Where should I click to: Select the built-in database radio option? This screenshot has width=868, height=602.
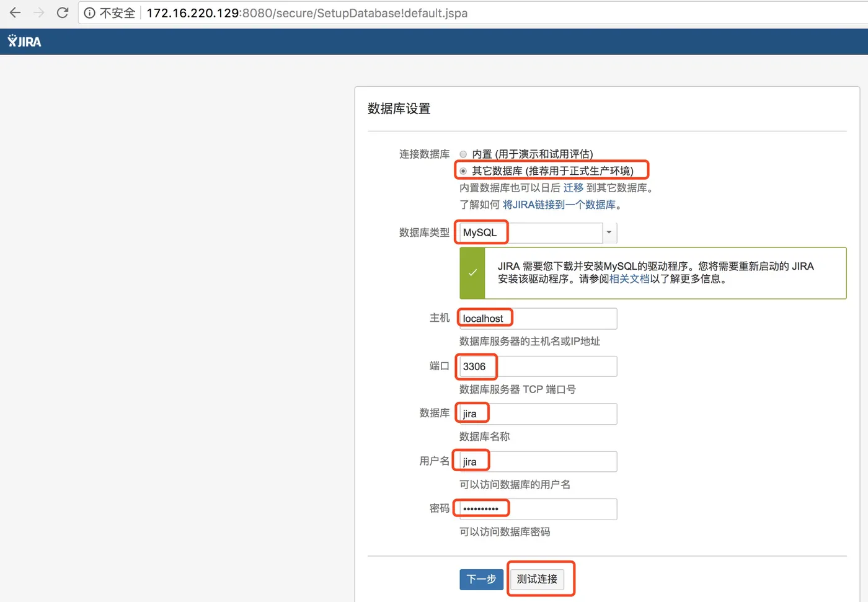click(463, 154)
